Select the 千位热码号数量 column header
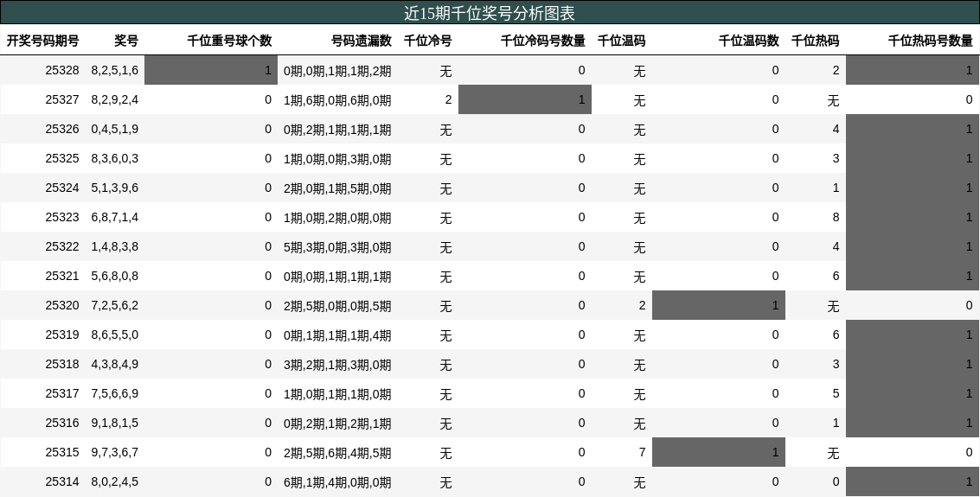This screenshot has width=980, height=497. coord(930,41)
